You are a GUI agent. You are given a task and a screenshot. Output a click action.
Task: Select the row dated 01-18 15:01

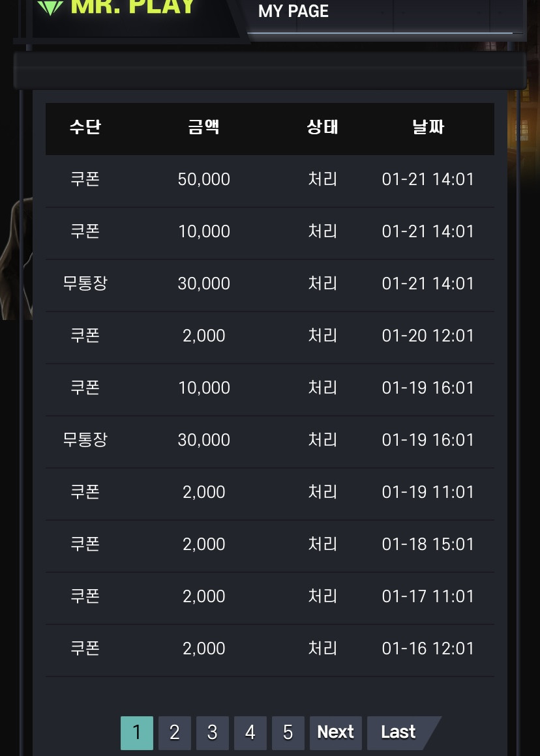[x=270, y=544]
